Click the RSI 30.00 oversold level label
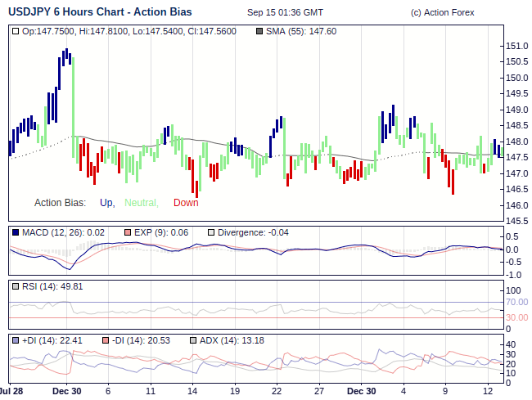 coord(516,318)
